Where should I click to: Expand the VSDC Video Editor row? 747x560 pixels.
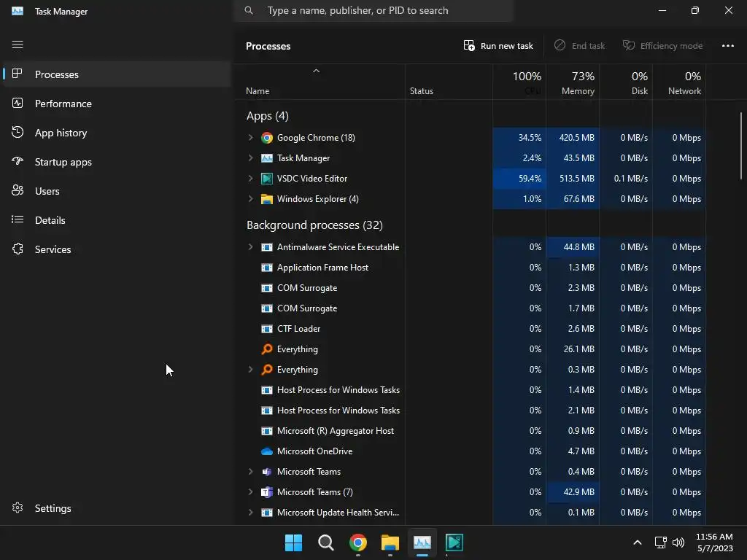click(251, 179)
